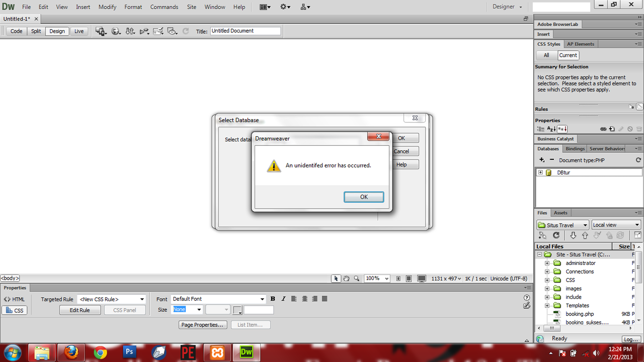Switch to the Server Behaviors tab
The image size is (644, 362).
[x=607, y=149]
